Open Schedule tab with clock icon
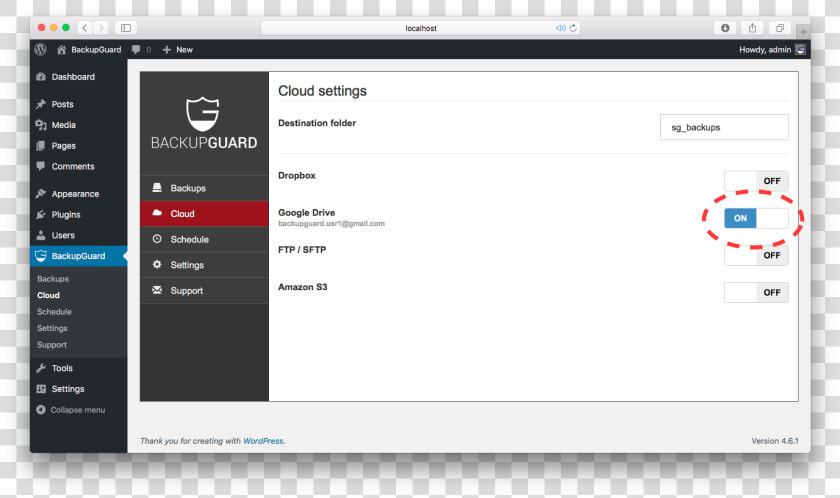 point(204,239)
